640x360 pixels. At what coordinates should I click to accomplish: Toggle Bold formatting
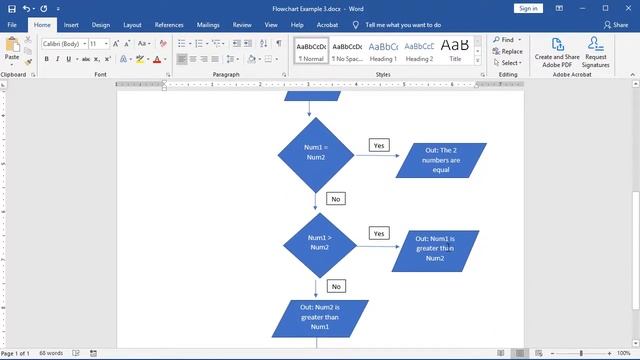point(47,60)
